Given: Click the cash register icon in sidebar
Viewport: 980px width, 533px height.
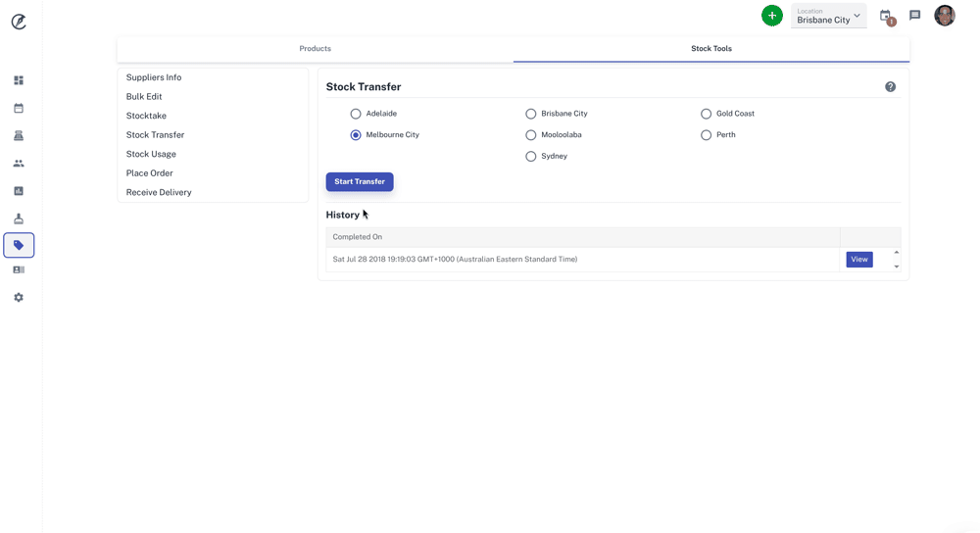Looking at the screenshot, I should click(x=19, y=135).
